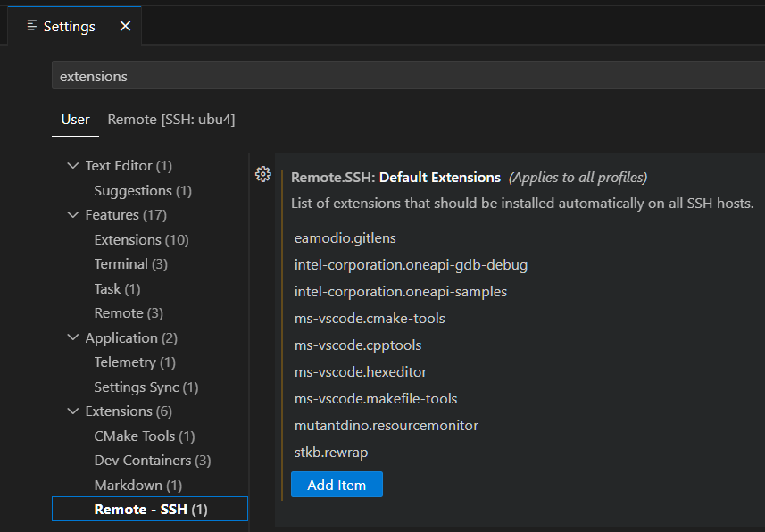Click Add Item button

[x=337, y=485]
